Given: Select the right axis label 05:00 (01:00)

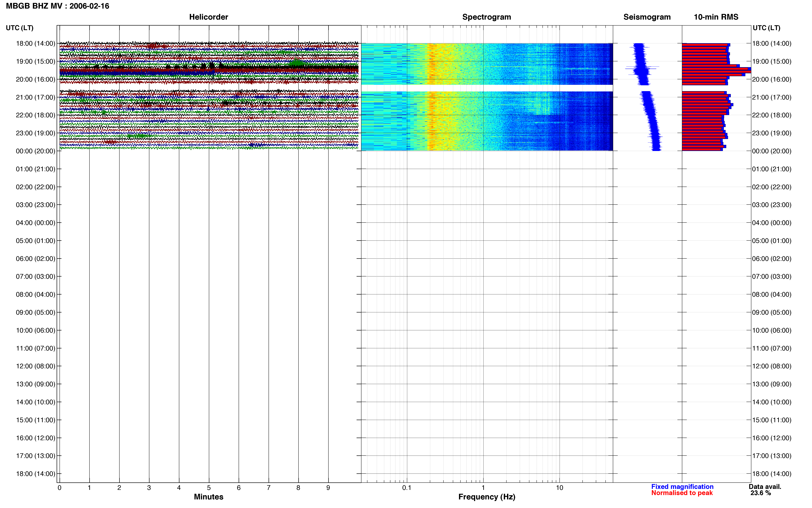Looking at the screenshot, I should (772, 241).
